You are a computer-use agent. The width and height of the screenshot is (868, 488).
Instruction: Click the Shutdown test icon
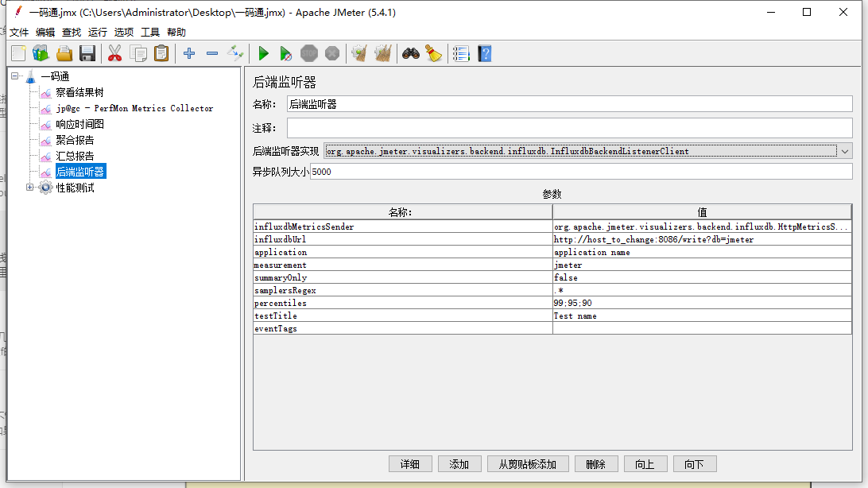click(x=332, y=54)
